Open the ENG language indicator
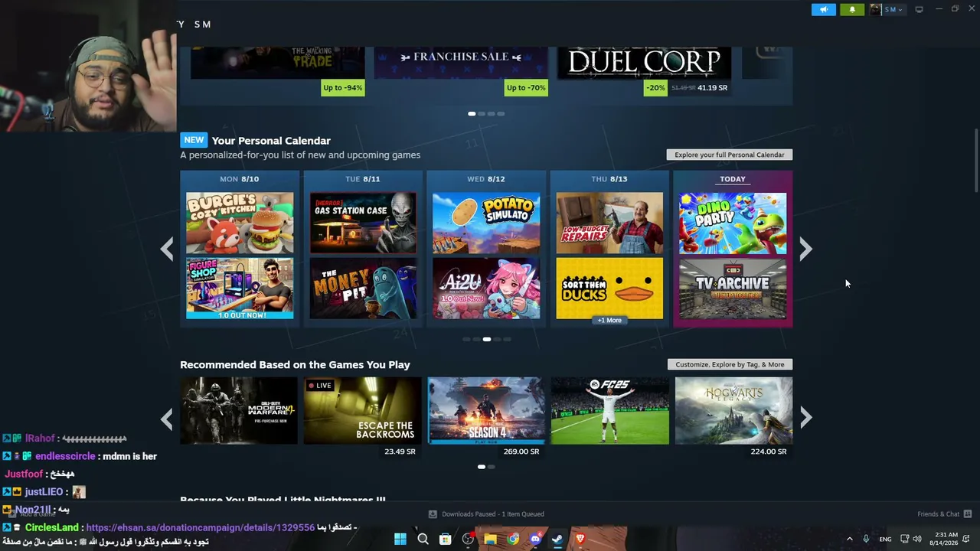Screen dimensions: 980x551 [885, 540]
